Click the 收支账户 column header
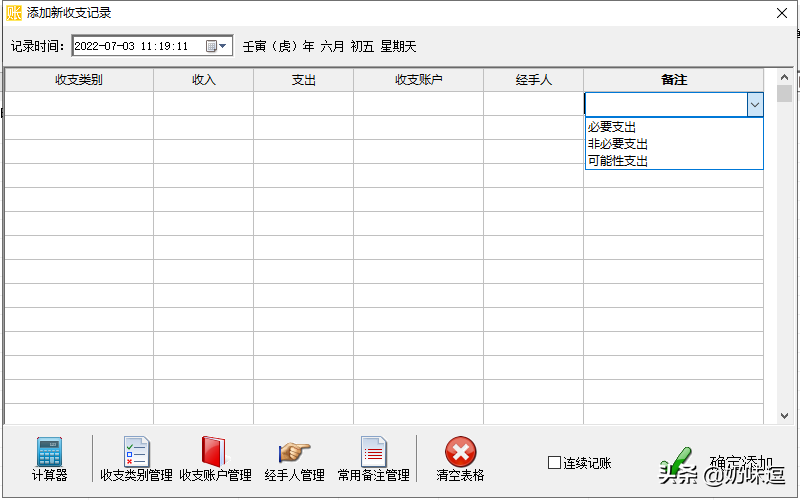The height and width of the screenshot is (500, 800). [418, 80]
